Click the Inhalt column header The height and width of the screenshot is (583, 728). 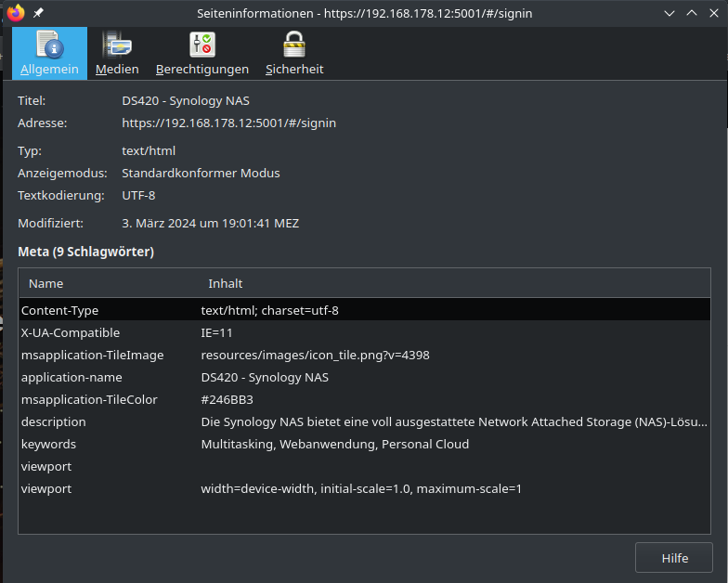click(226, 283)
